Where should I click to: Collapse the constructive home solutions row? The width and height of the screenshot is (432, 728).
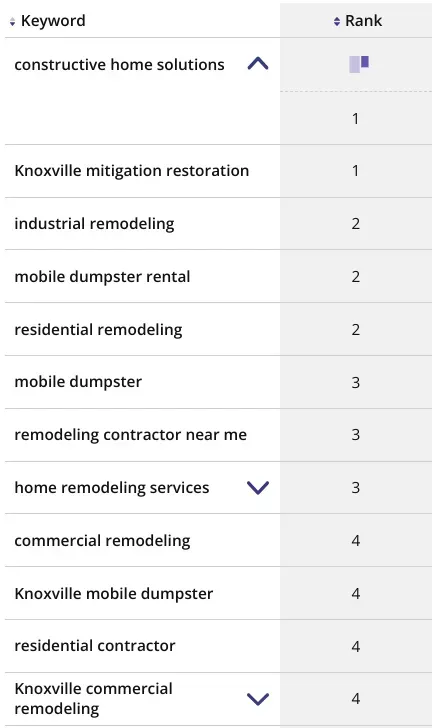pyautogui.click(x=258, y=64)
